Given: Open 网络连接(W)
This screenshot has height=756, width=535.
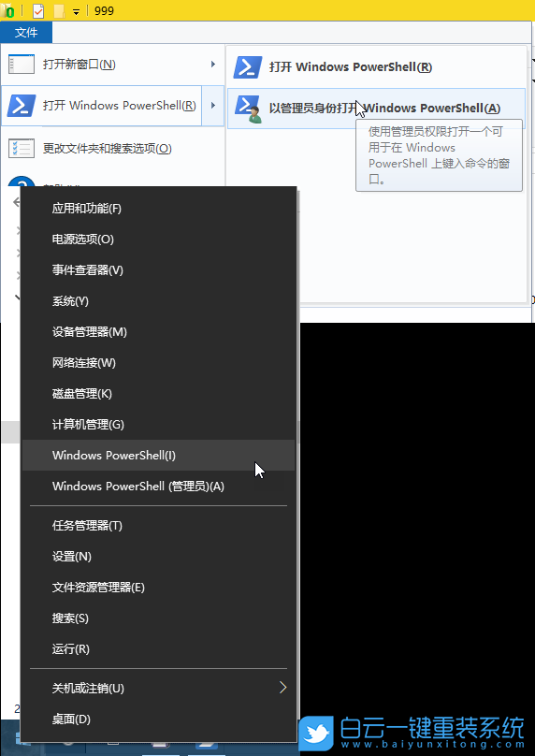Looking at the screenshot, I should click(158, 363).
